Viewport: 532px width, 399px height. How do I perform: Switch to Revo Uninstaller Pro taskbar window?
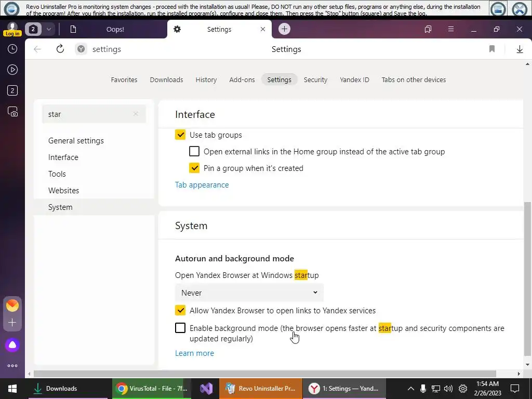tap(261, 389)
